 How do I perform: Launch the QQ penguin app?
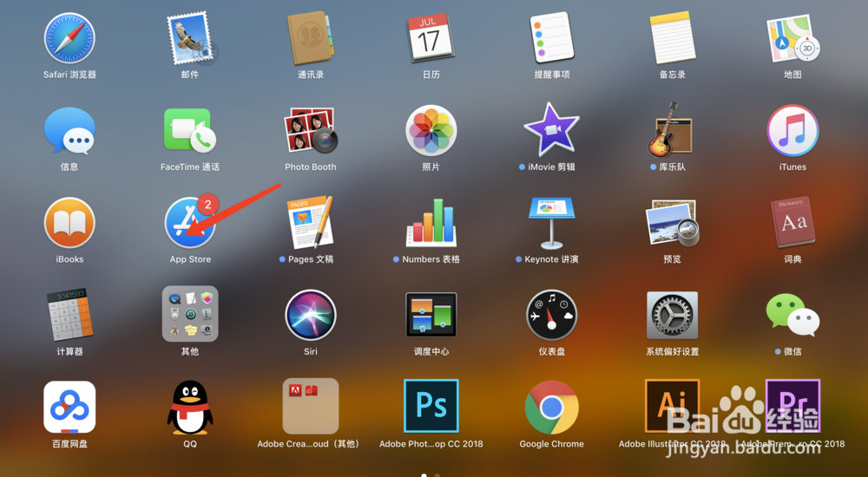pos(190,407)
